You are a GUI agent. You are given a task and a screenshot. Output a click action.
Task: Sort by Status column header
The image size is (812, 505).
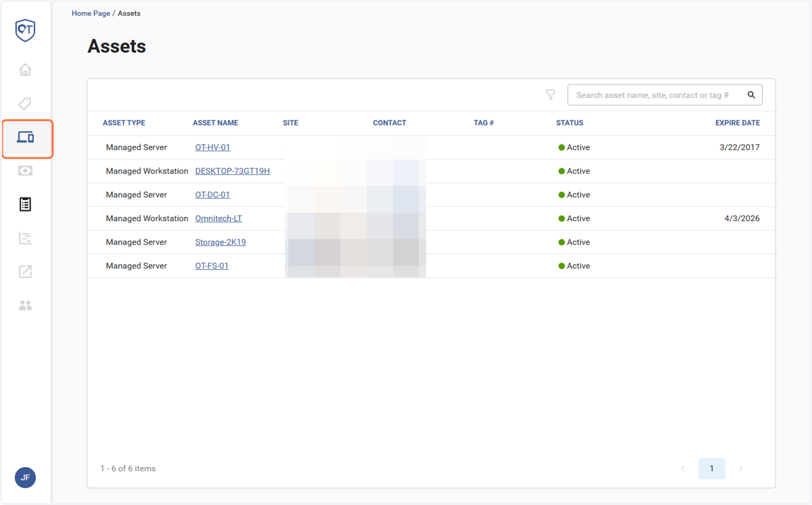click(x=570, y=123)
